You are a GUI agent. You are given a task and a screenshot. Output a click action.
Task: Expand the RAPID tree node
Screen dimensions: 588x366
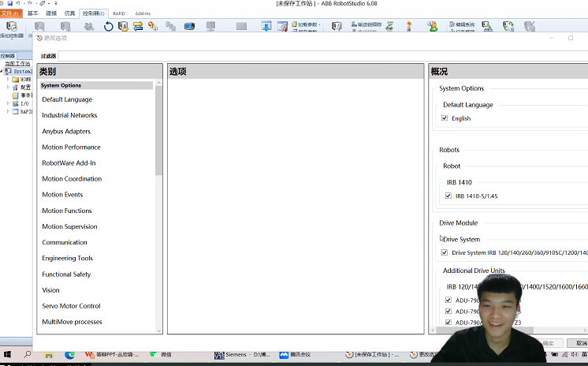8,111
